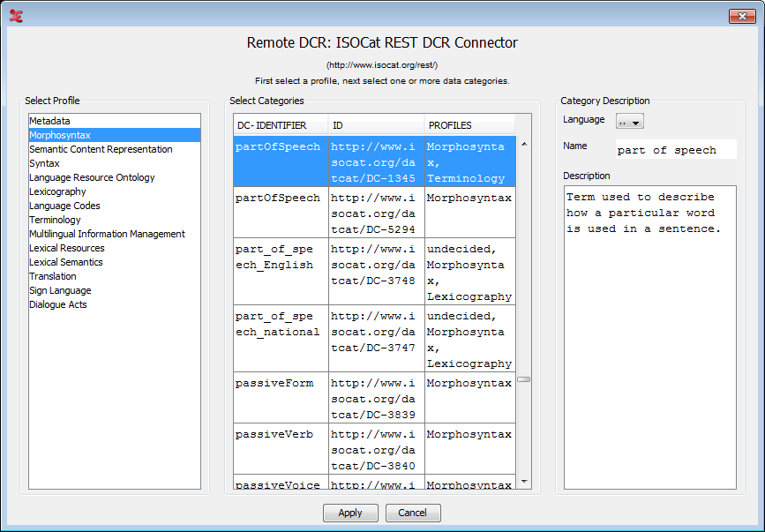The image size is (765, 532).
Task: Click 'Morphosyntax, Terminology' profiles cell
Action: (x=469, y=161)
